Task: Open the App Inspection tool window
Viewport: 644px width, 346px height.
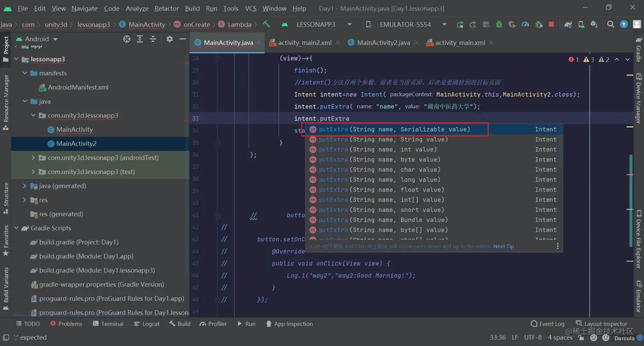Action: (289, 324)
